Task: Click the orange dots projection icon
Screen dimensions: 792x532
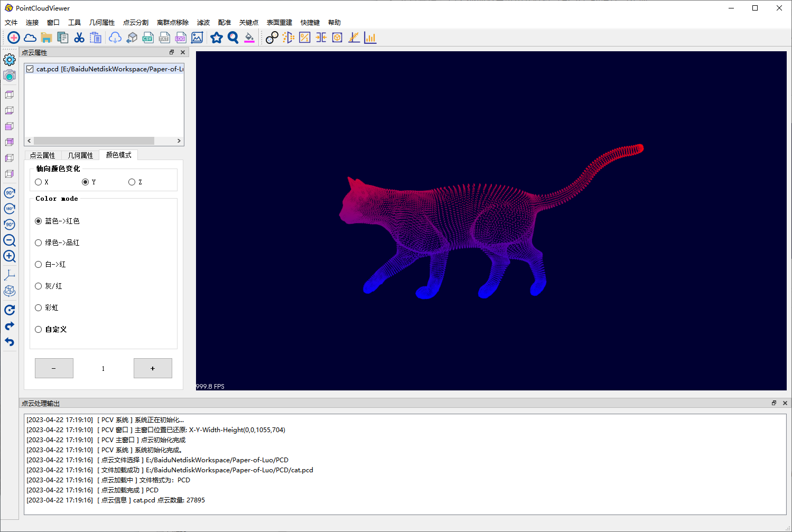Action: point(288,38)
